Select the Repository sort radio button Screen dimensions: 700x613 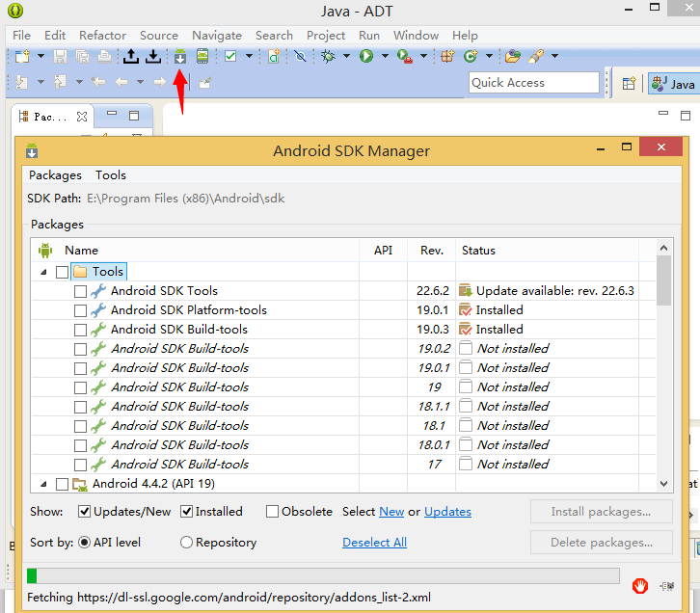click(186, 542)
